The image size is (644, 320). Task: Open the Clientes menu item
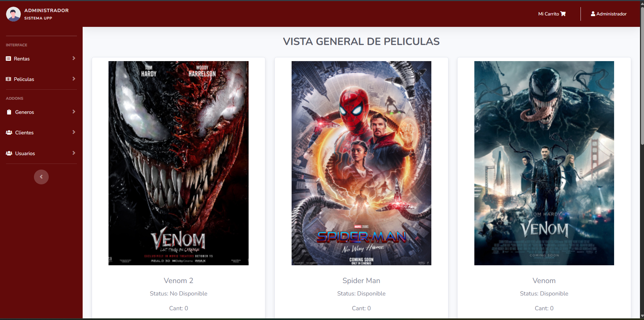(x=41, y=133)
